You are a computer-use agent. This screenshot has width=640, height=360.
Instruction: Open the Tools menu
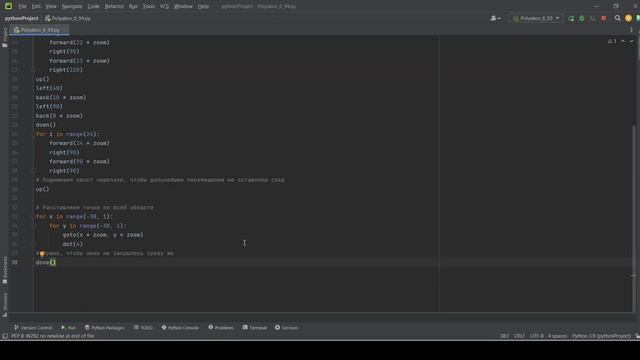pyautogui.click(x=149, y=6)
